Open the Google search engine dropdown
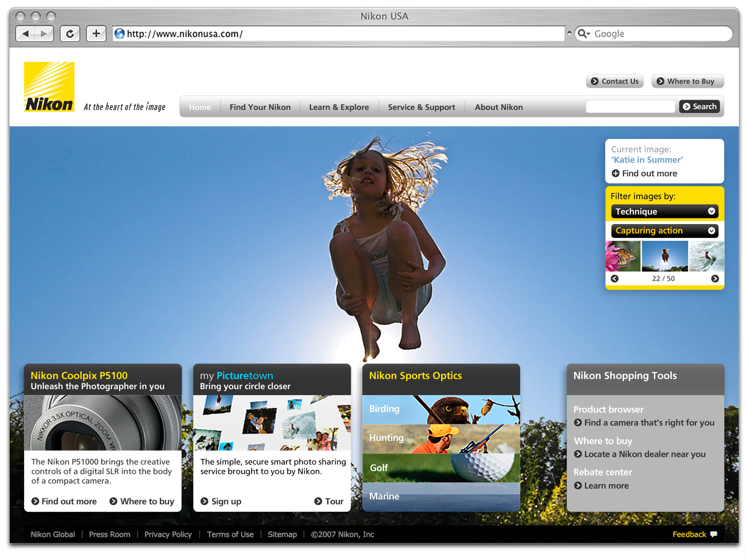Screen dimensions: 747x560 click(x=584, y=34)
